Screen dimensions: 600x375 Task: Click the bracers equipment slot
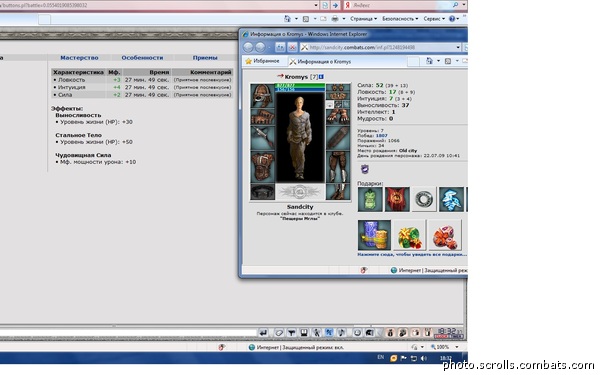262,117
